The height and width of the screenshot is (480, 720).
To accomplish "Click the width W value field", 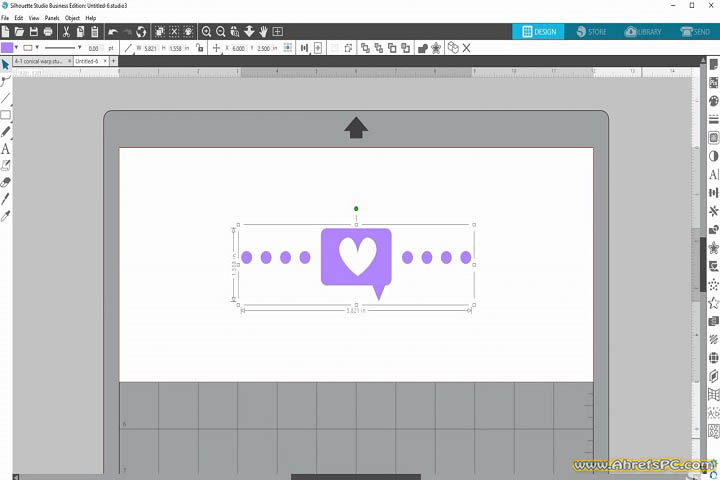I will 151,48.
